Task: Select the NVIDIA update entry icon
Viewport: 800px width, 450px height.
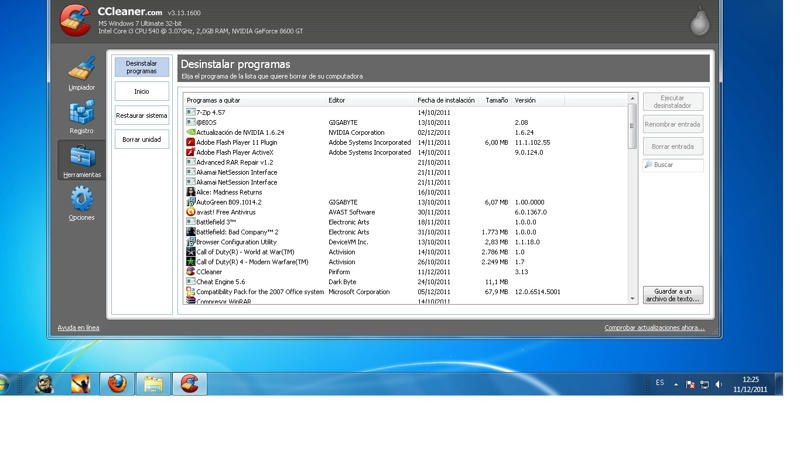Action: pos(190,132)
